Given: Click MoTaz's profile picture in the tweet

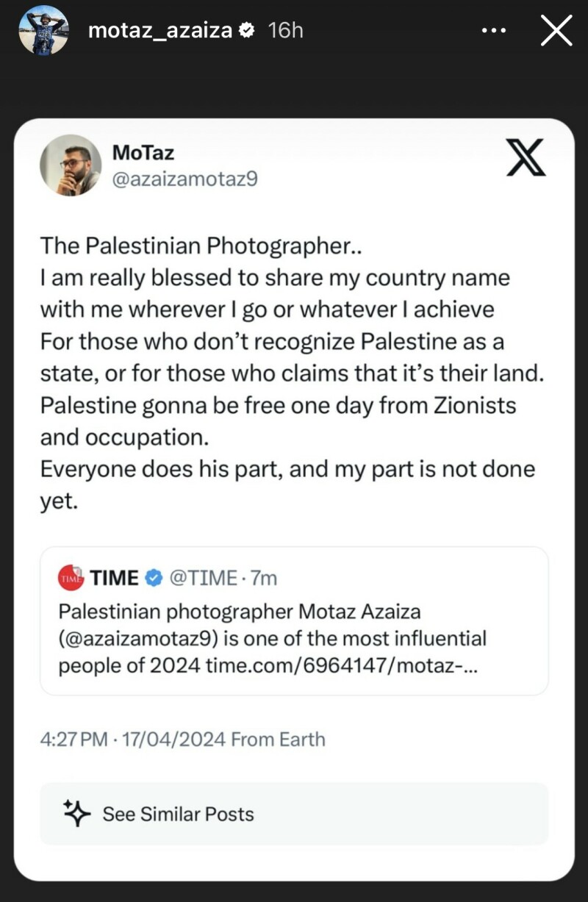Looking at the screenshot, I should point(71,165).
